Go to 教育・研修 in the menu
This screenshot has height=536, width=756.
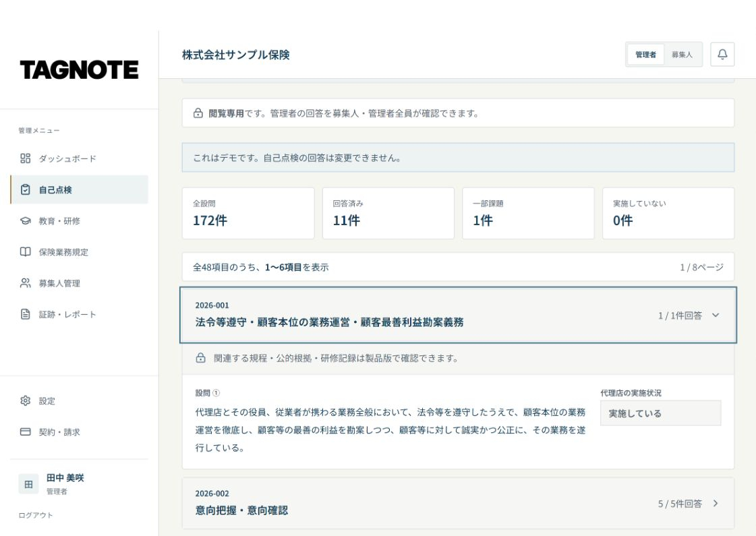pyautogui.click(x=79, y=220)
